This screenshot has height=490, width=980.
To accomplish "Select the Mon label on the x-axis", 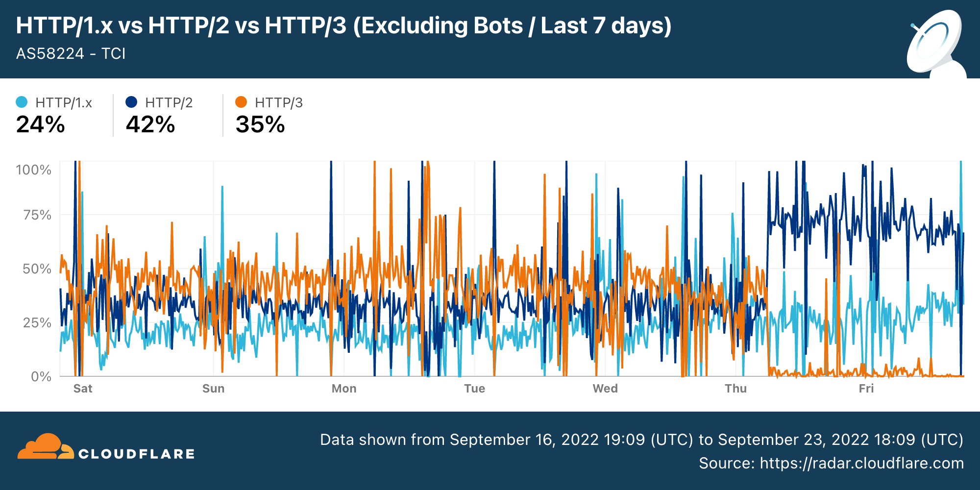I will 344,389.
